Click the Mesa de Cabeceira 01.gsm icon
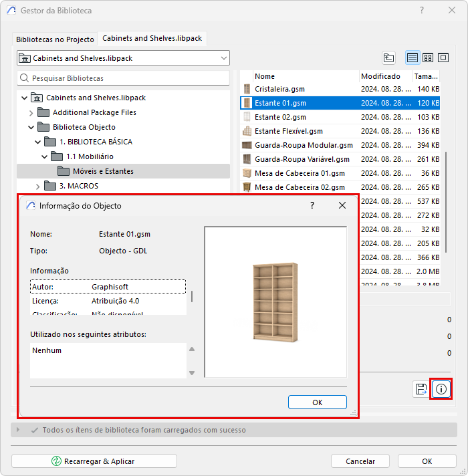 pyautogui.click(x=247, y=173)
